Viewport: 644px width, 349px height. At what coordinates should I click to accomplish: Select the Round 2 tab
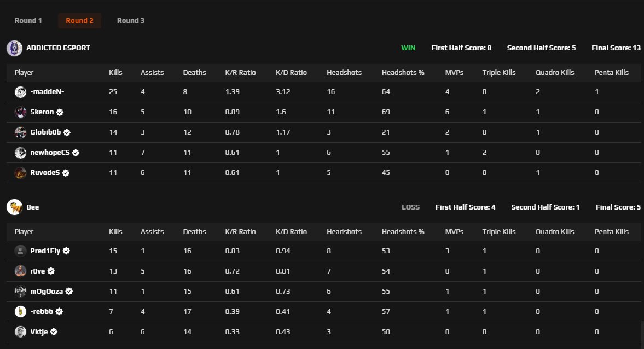(x=80, y=21)
